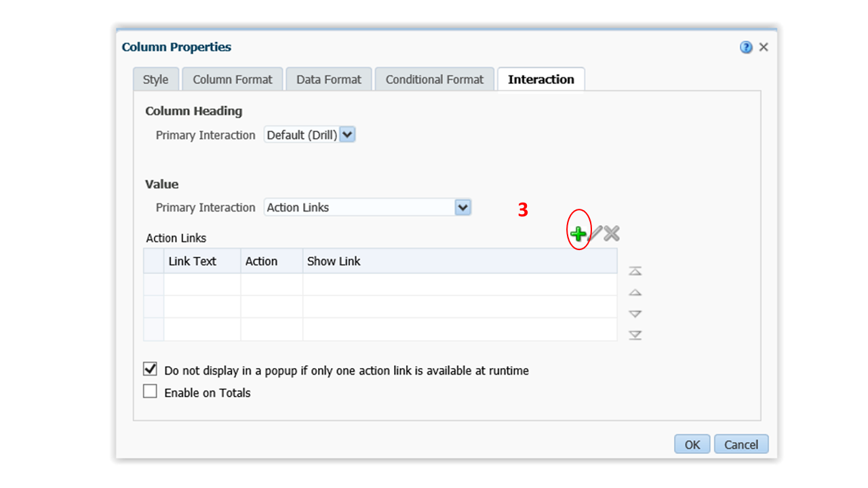Enable the 'Enable on Totals' checkbox
The image size is (868, 488).
[x=150, y=392]
